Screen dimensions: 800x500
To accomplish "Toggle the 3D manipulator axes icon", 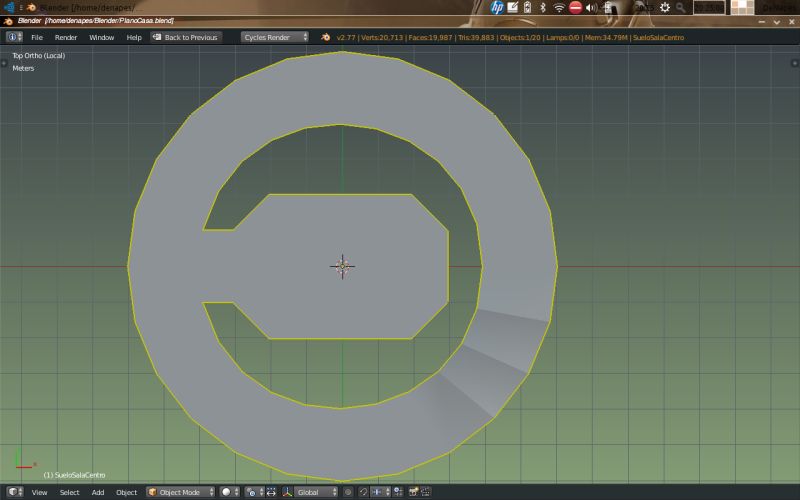I will click(x=287, y=492).
